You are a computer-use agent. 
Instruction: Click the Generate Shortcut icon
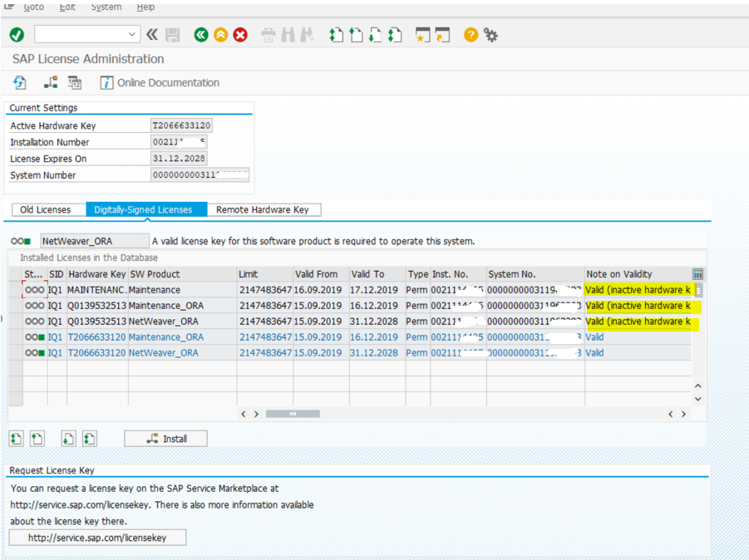[x=442, y=35]
